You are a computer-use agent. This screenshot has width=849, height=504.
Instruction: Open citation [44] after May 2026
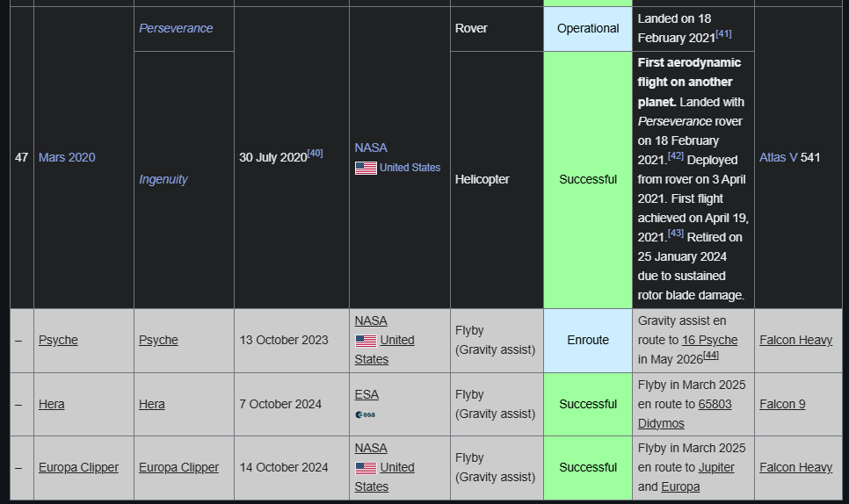711,356
